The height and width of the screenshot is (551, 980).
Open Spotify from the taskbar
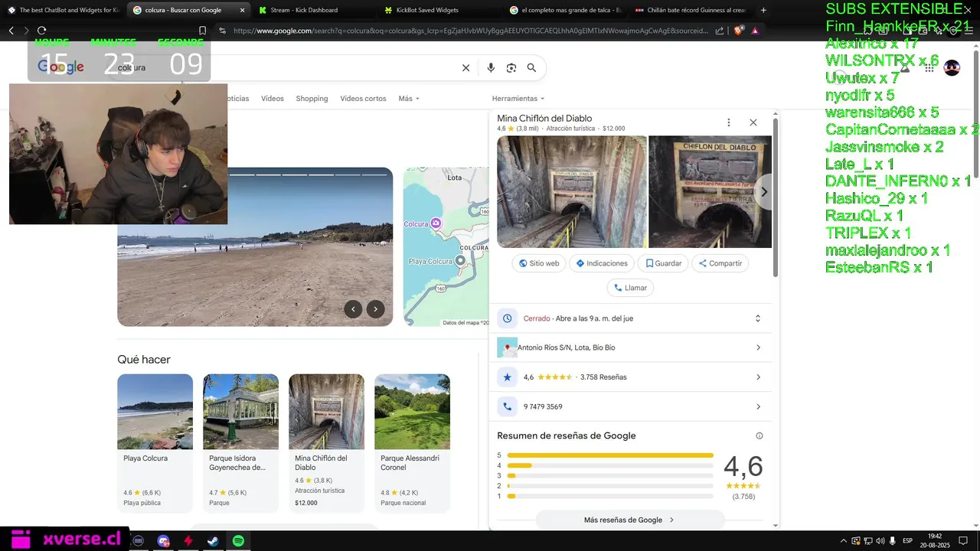coord(238,541)
